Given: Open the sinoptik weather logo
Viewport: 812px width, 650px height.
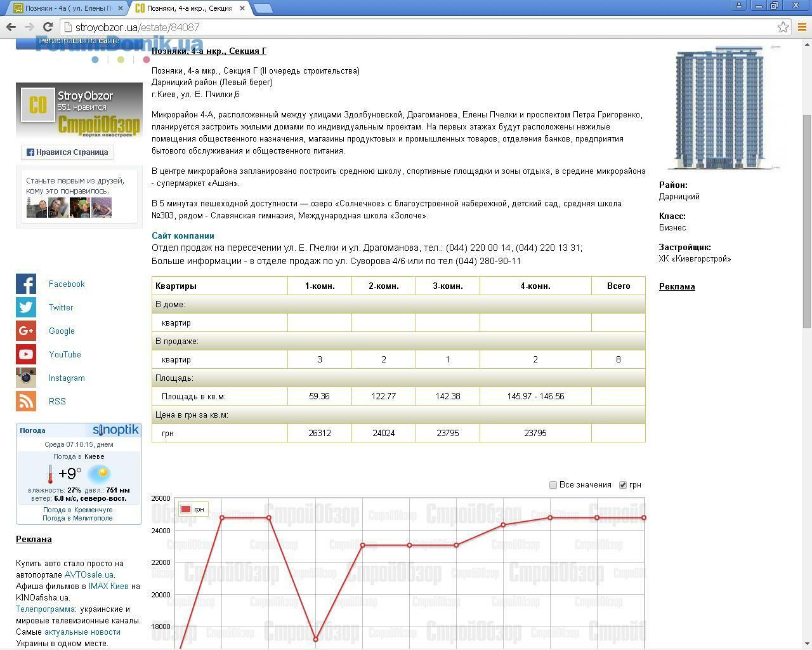Looking at the screenshot, I should click(x=115, y=430).
